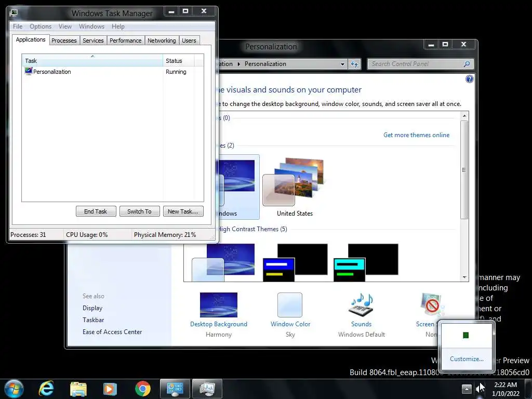The width and height of the screenshot is (532, 399).
Task: Switch to the Applications tab
Action: 31,39
